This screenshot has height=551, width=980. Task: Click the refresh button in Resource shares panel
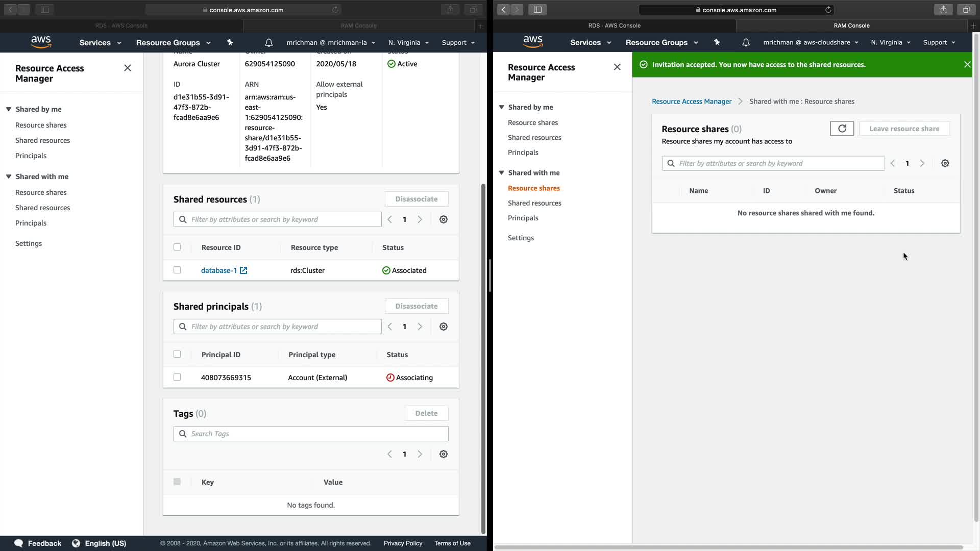(x=842, y=129)
